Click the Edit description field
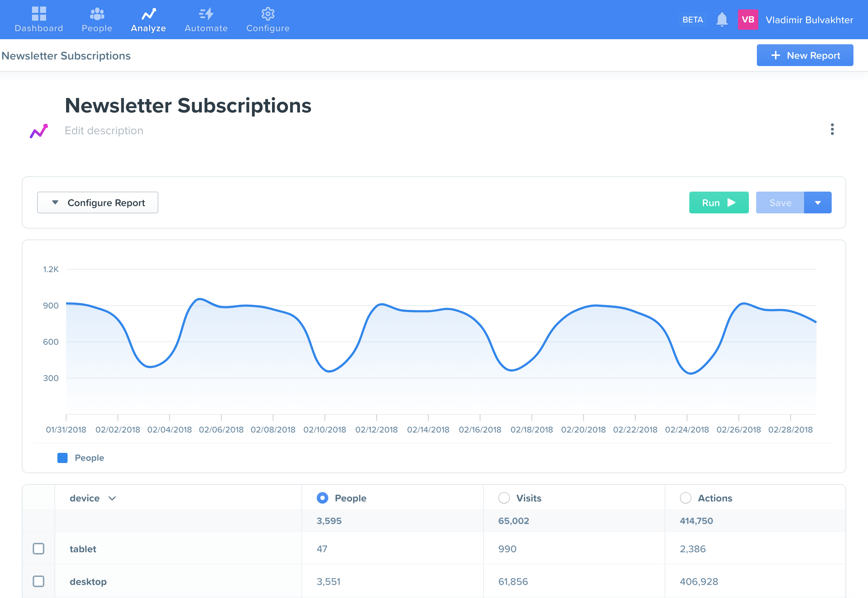Screen dimensions: 868x598 (104, 130)
